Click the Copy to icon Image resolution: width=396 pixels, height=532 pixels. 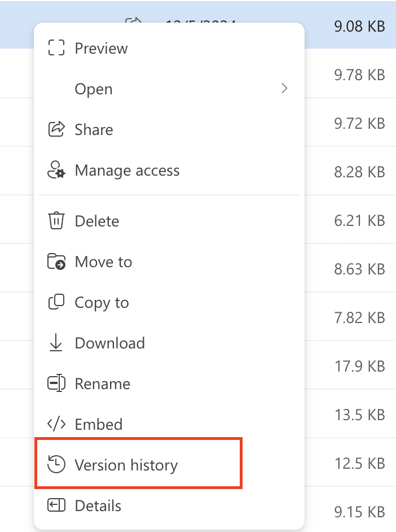(x=56, y=302)
